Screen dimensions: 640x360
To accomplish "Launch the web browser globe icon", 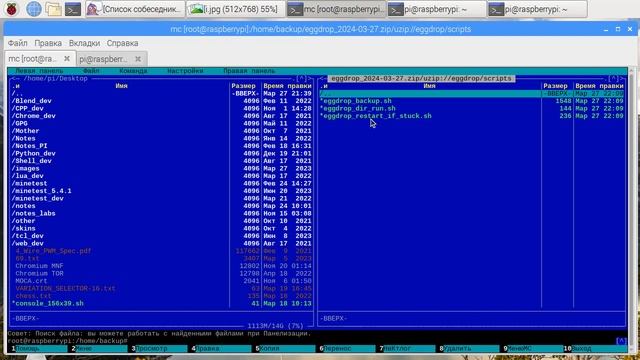I will click(33, 9).
